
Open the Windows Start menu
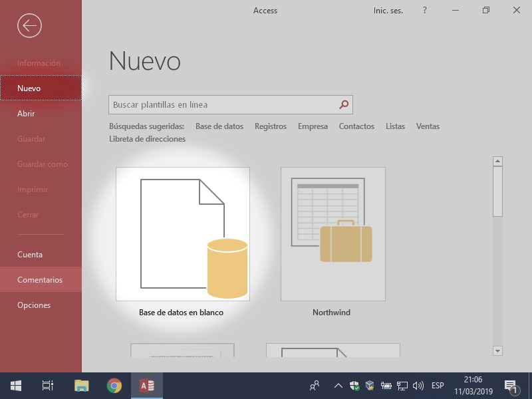pyautogui.click(x=16, y=386)
